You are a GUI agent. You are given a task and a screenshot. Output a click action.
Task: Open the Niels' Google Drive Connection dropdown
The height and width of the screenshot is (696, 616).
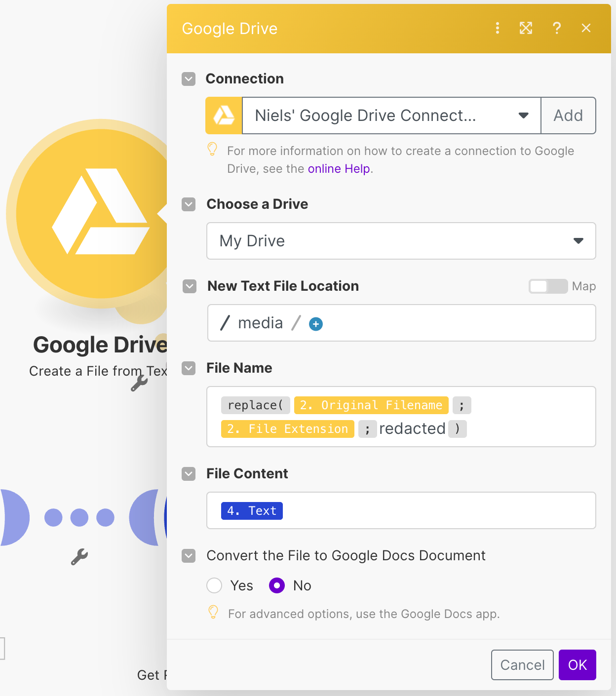(x=391, y=116)
